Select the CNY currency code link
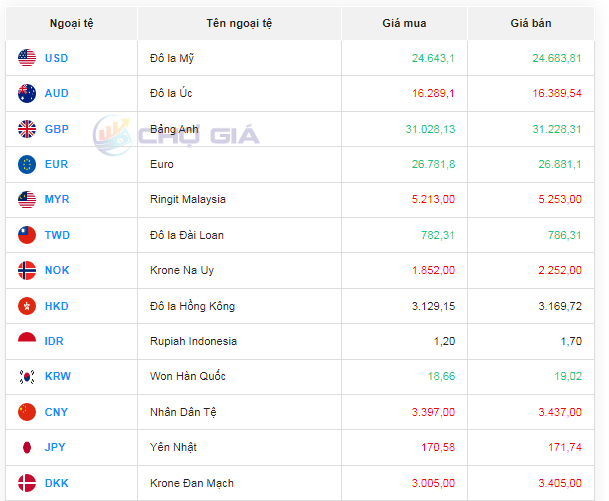 tap(56, 412)
